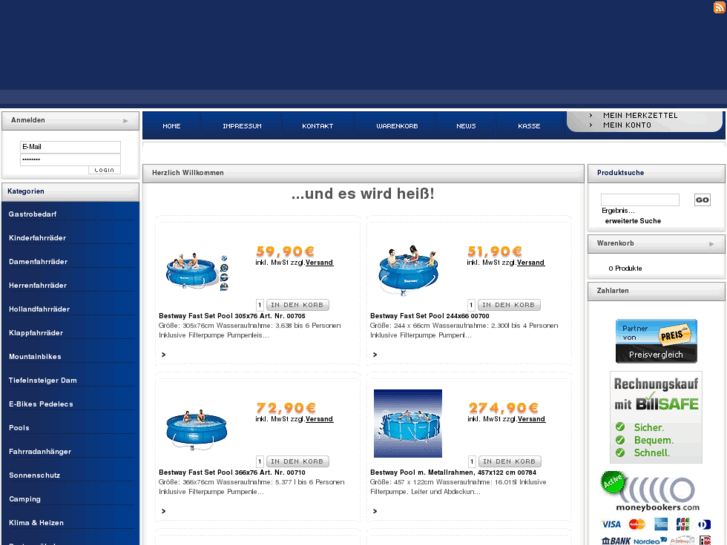The height and width of the screenshot is (545, 727).
Task: Select Fahrradanhänger category
Action: [x=40, y=451]
